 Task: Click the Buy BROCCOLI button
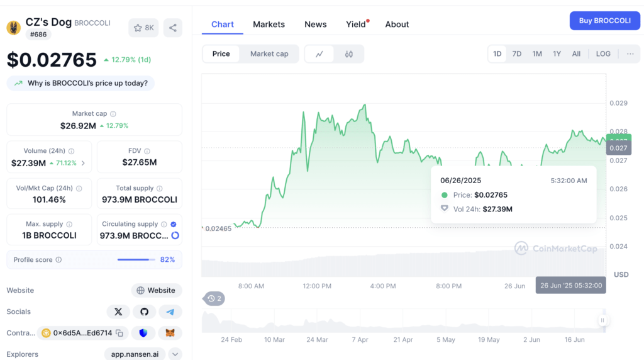pyautogui.click(x=604, y=21)
